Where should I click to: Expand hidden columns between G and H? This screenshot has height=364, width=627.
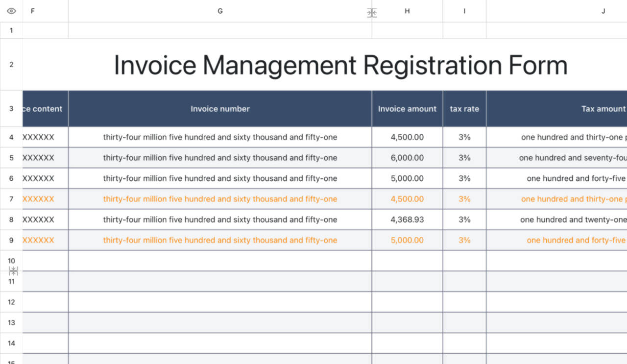click(372, 13)
